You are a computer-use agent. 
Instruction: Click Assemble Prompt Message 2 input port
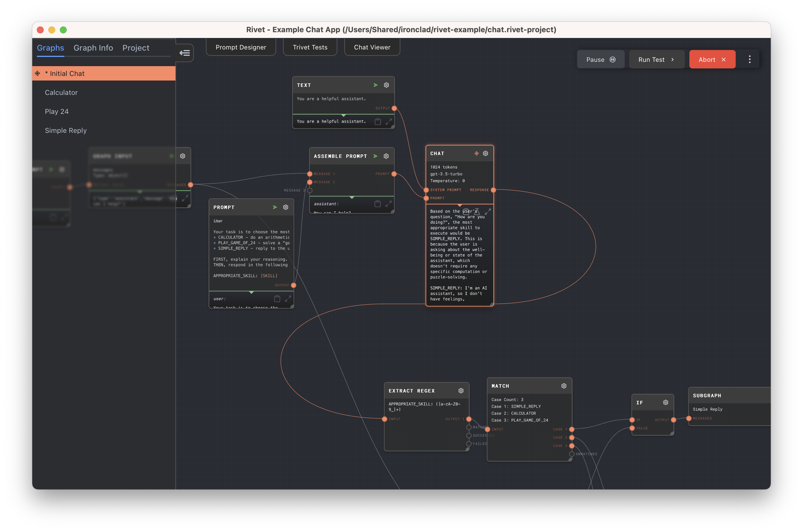(310, 182)
